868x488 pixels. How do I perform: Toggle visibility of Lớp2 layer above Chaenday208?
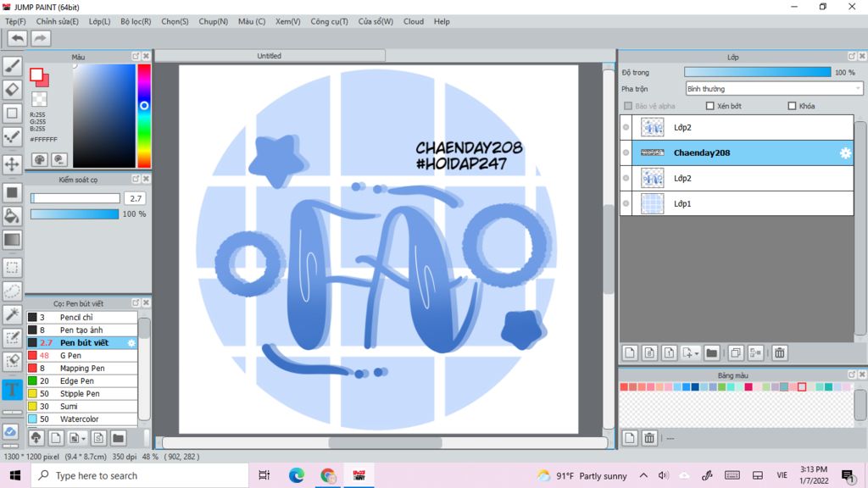626,127
